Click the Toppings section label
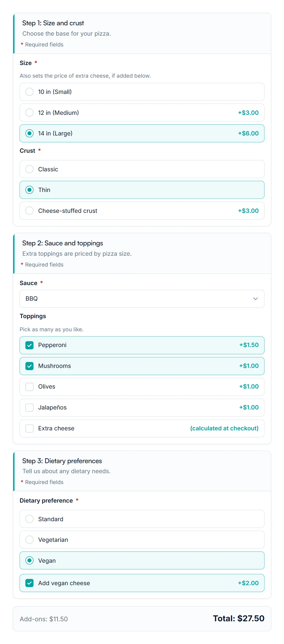Image resolution: width=284 pixels, height=644 pixels. [33, 316]
